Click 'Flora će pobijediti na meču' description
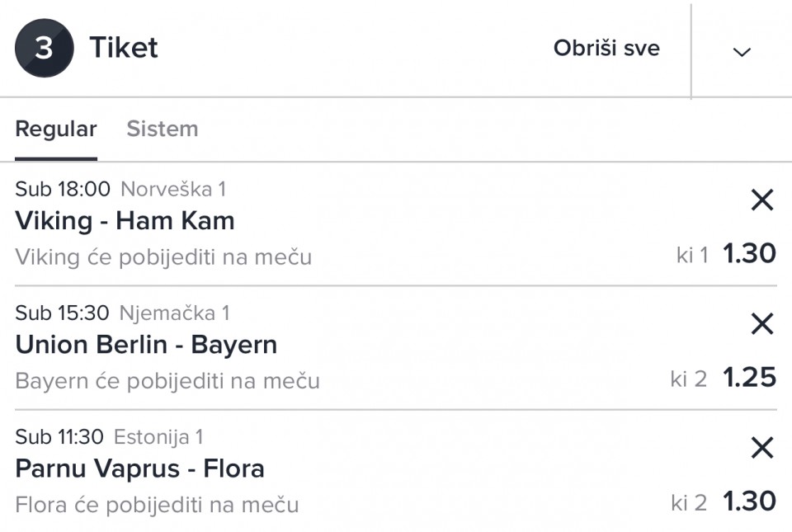This screenshot has width=792, height=532. click(157, 505)
